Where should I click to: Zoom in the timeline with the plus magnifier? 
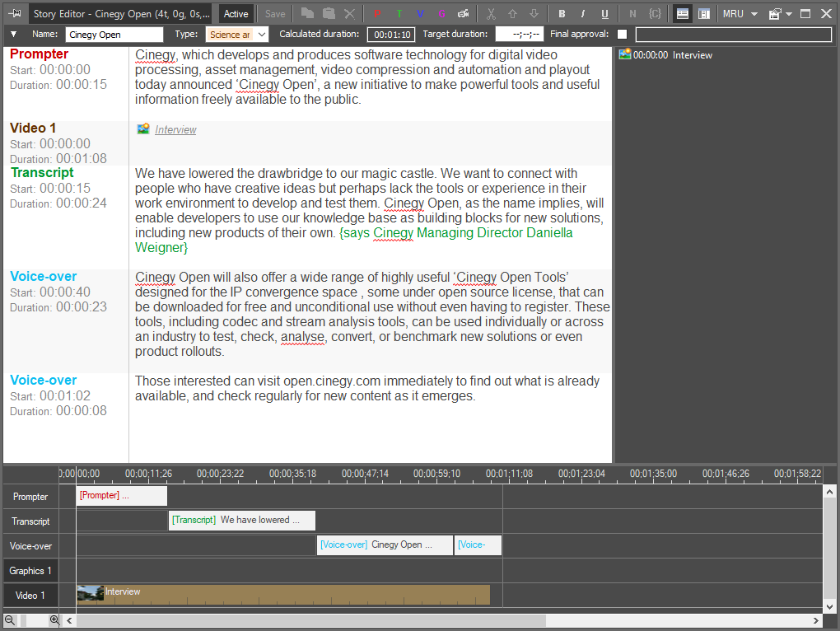[54, 620]
